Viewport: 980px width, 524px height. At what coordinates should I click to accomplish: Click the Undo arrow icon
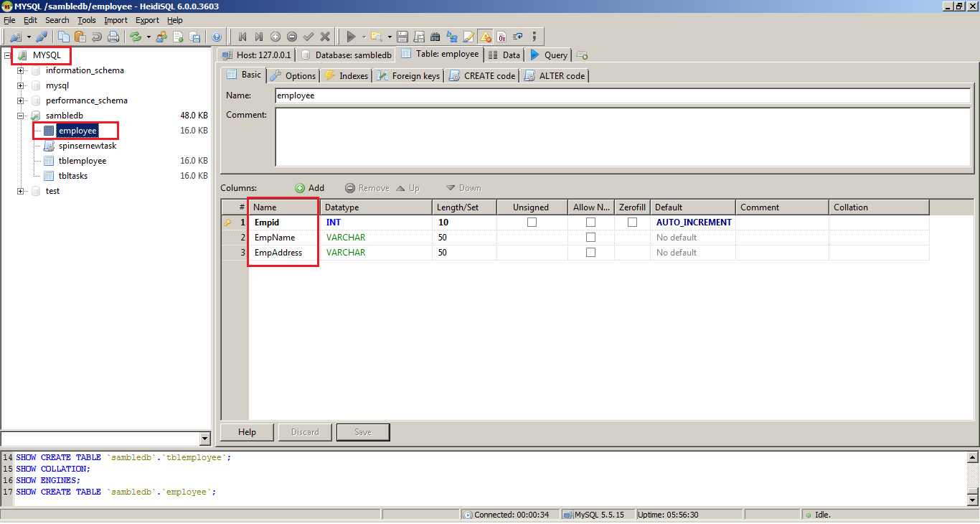pyautogui.click(x=96, y=36)
